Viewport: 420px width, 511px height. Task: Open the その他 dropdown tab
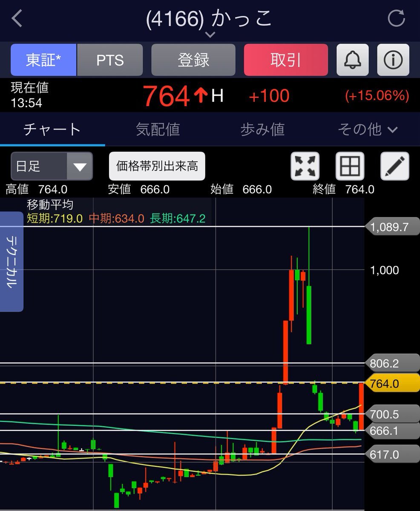368,129
